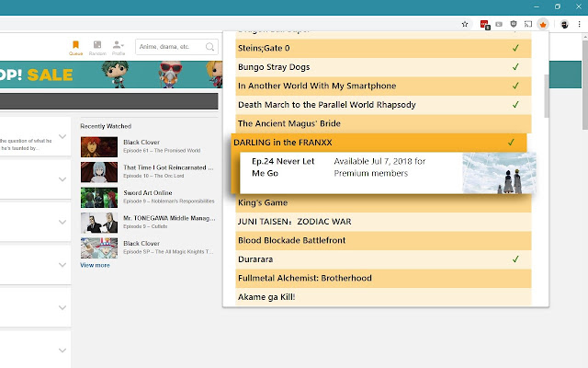Screen dimensions: 588x368
Task: Click That Time I Got Reincarnated thumbnail
Action: (99, 172)
